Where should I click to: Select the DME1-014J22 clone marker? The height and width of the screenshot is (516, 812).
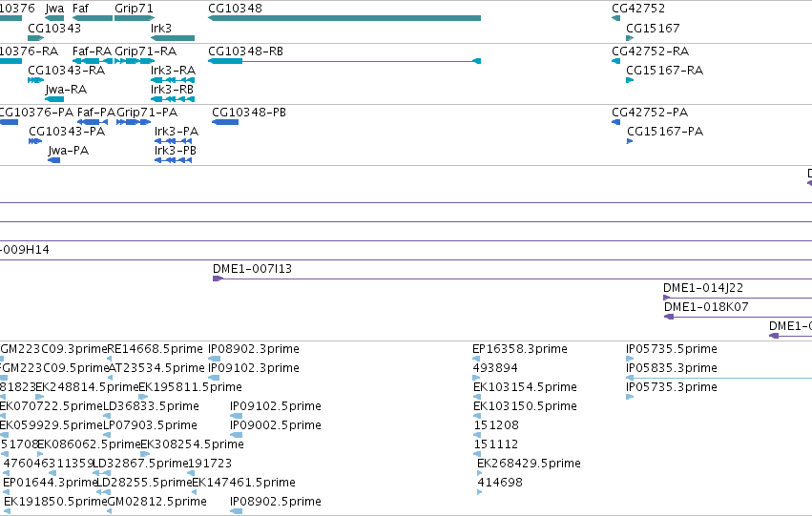[667, 298]
